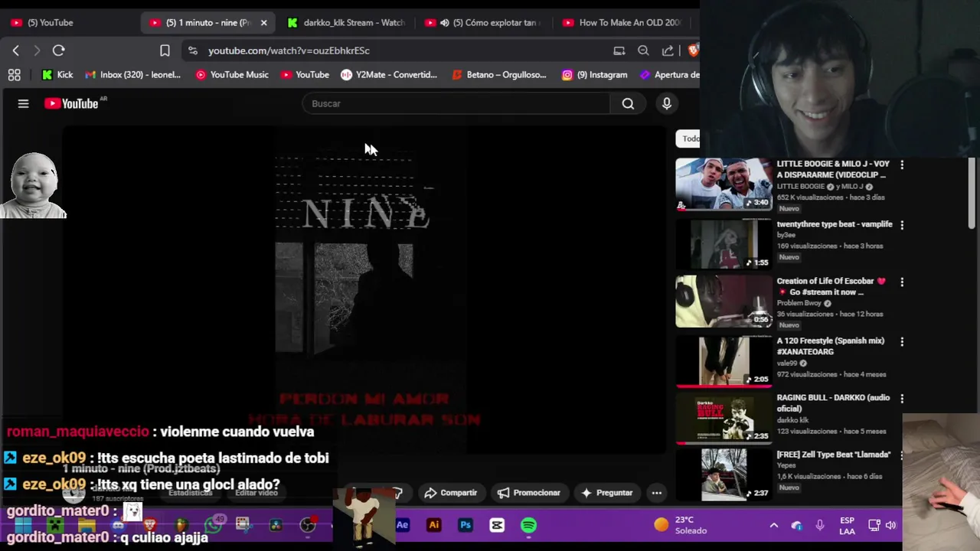Open more options for RAGING BULL video
The height and width of the screenshot is (551, 980).
click(x=902, y=399)
